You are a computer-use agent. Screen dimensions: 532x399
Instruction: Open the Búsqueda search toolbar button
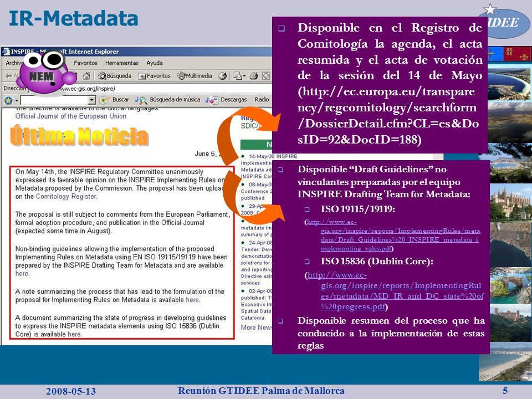click(115, 76)
